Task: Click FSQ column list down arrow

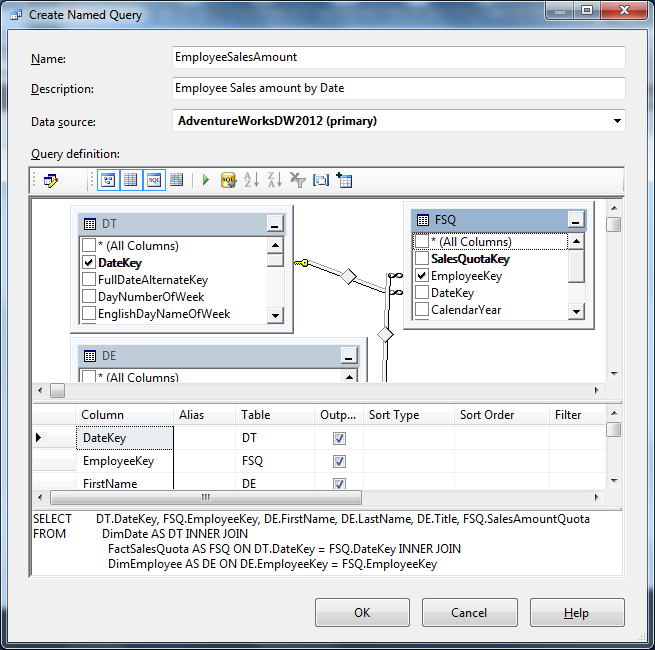Action: pyautogui.click(x=576, y=311)
